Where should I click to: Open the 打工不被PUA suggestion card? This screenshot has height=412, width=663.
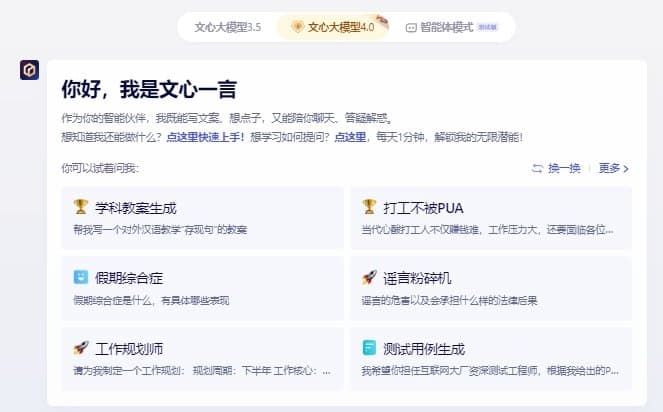click(x=491, y=218)
